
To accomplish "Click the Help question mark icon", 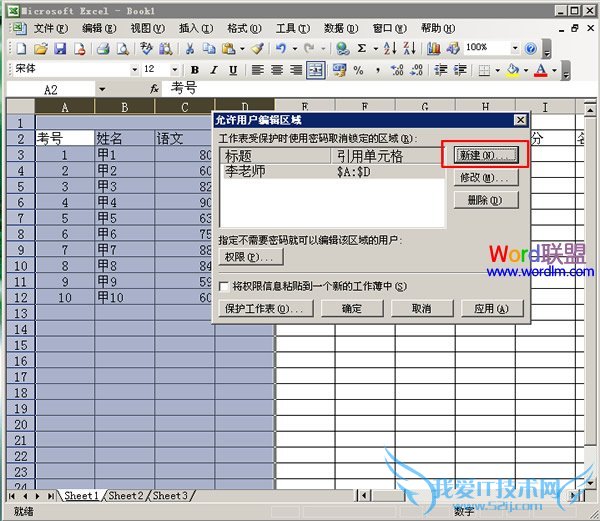I will (530, 49).
